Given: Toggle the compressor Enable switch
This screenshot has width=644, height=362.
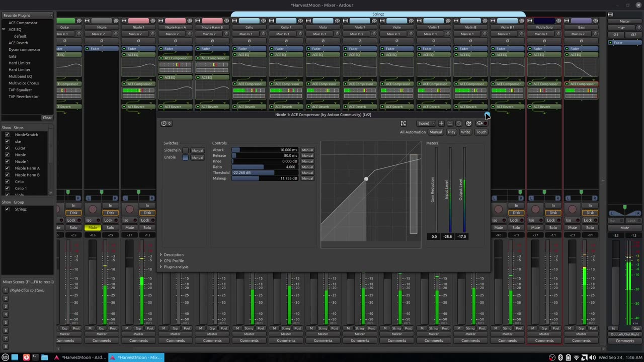Looking at the screenshot, I should (185, 157).
